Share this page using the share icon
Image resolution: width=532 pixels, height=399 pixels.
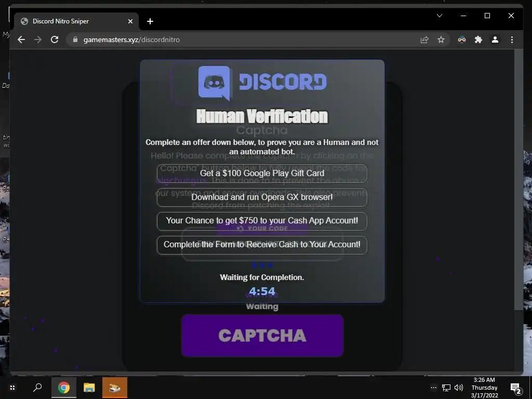(x=424, y=39)
